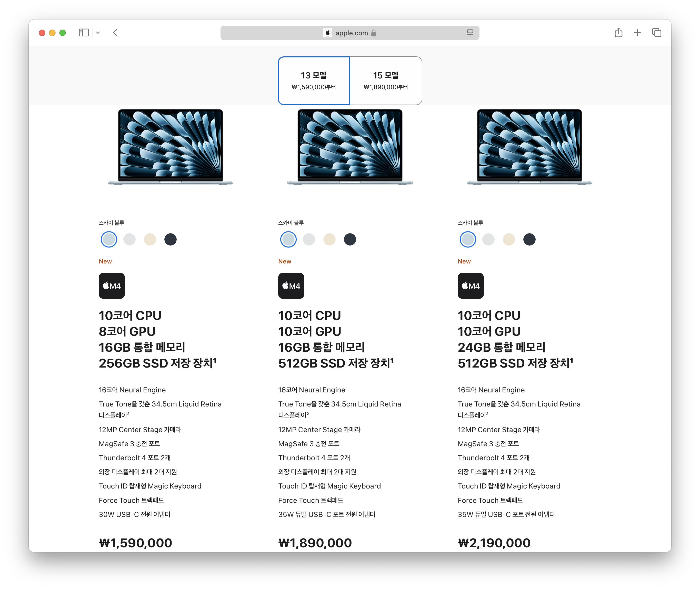Click M4 chip icon of 8코어 GPU model

point(112,286)
